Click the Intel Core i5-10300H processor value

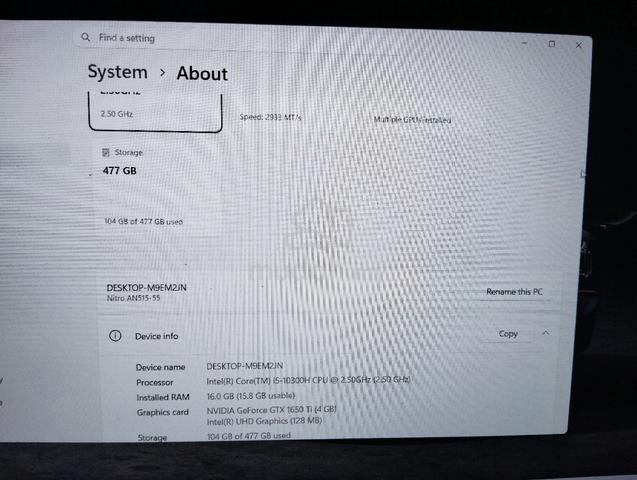tap(308, 380)
